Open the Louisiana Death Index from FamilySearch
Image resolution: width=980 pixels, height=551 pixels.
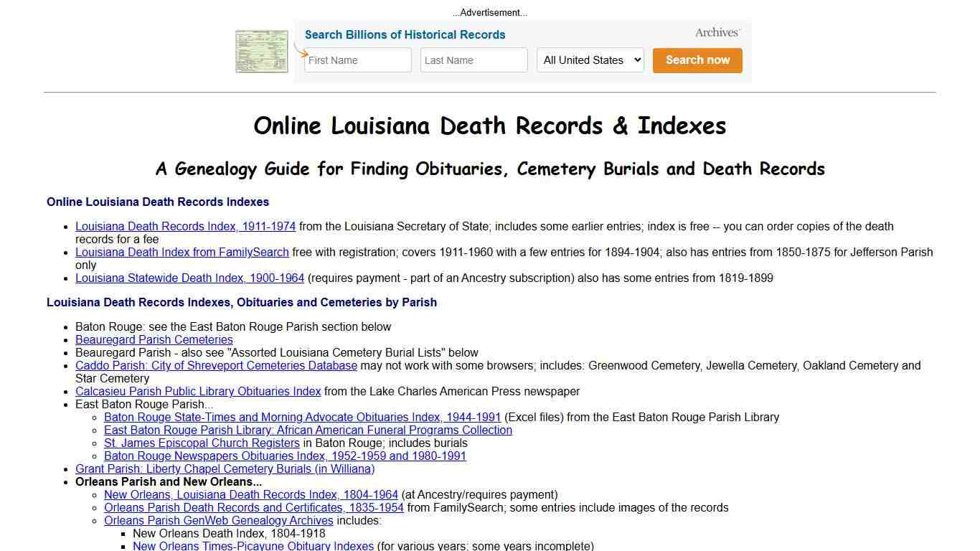pyautogui.click(x=182, y=252)
